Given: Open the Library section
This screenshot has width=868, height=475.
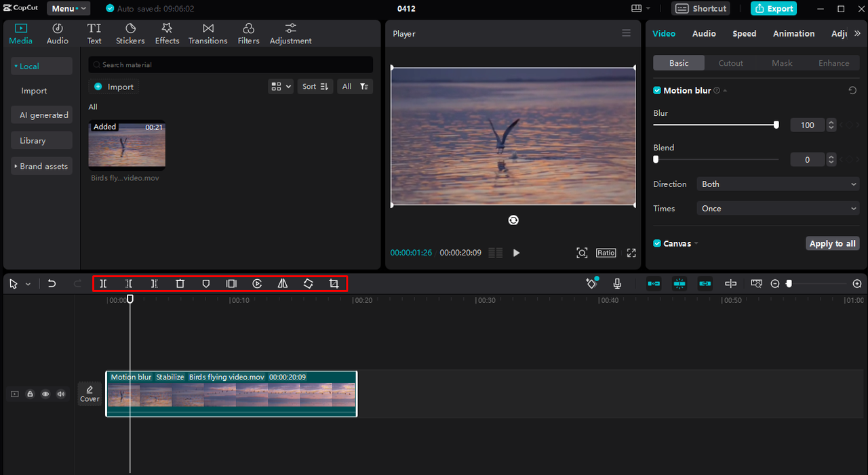Looking at the screenshot, I should coord(42,140).
